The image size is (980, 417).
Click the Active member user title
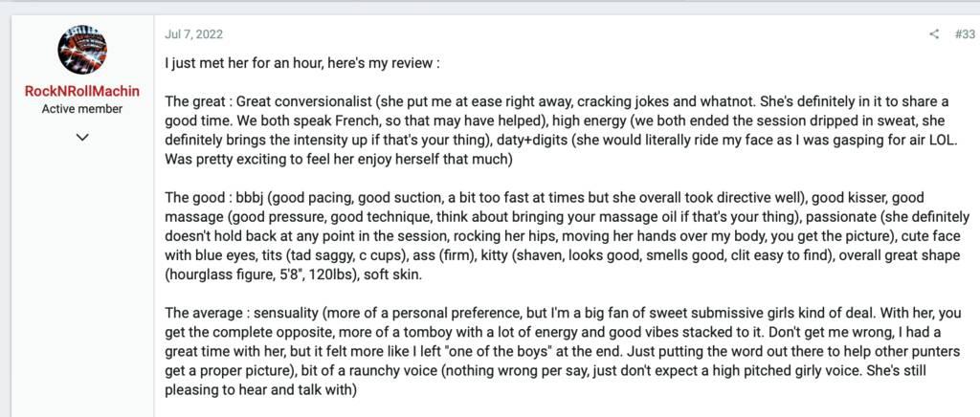tap(82, 109)
